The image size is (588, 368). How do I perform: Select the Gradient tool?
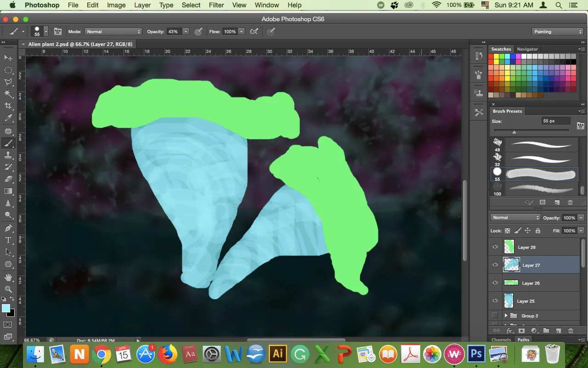(x=8, y=191)
